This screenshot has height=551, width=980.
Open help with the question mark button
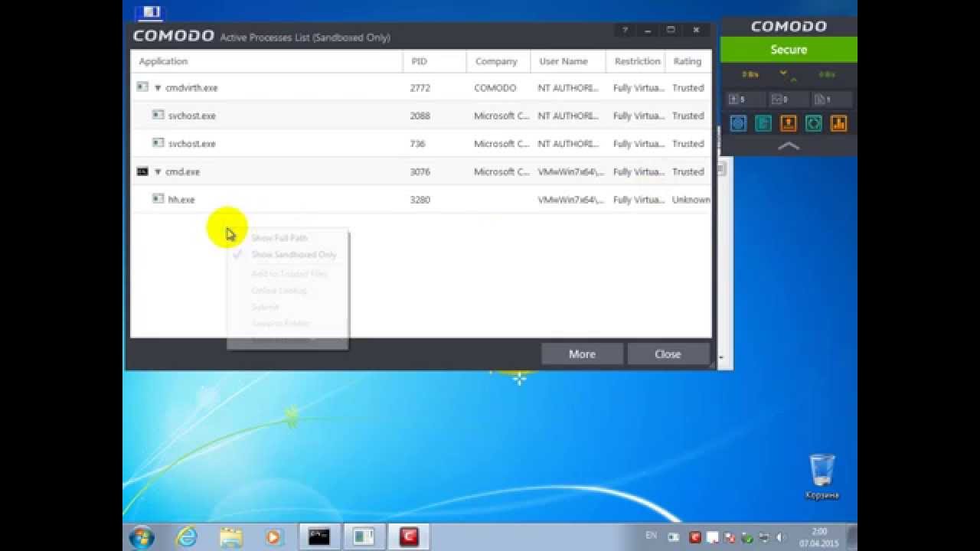coord(625,30)
